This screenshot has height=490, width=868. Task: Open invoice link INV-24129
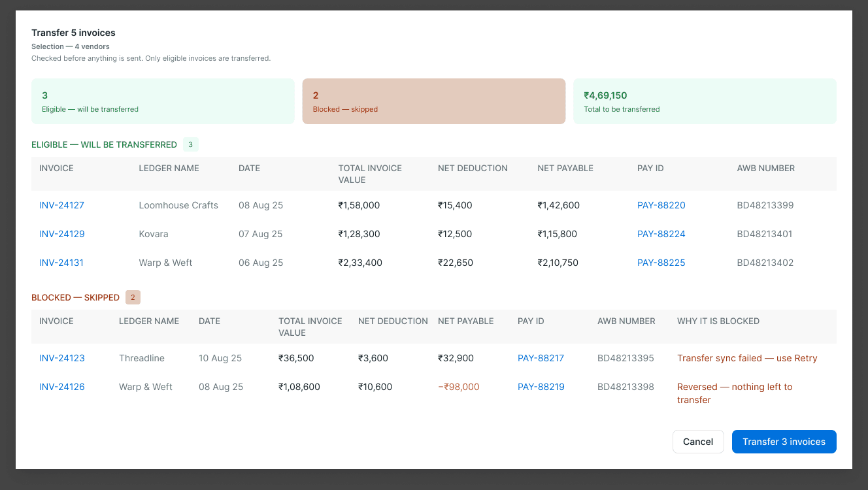(x=62, y=234)
